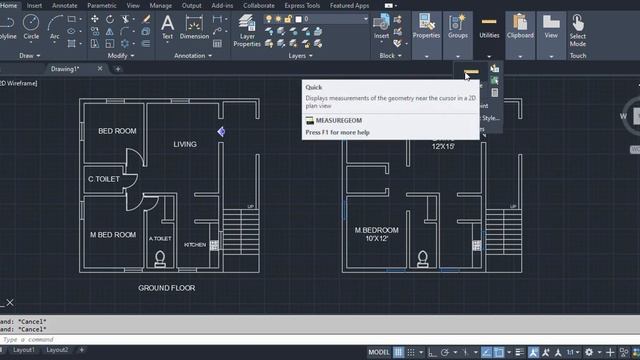640x360 pixels.
Task: Open the multiline Text tool
Action: click(x=167, y=27)
